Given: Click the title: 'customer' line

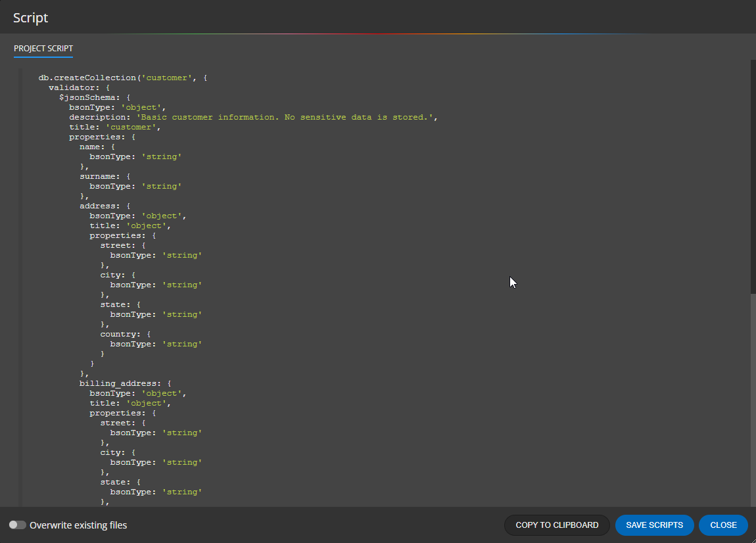Looking at the screenshot, I should coord(114,127).
